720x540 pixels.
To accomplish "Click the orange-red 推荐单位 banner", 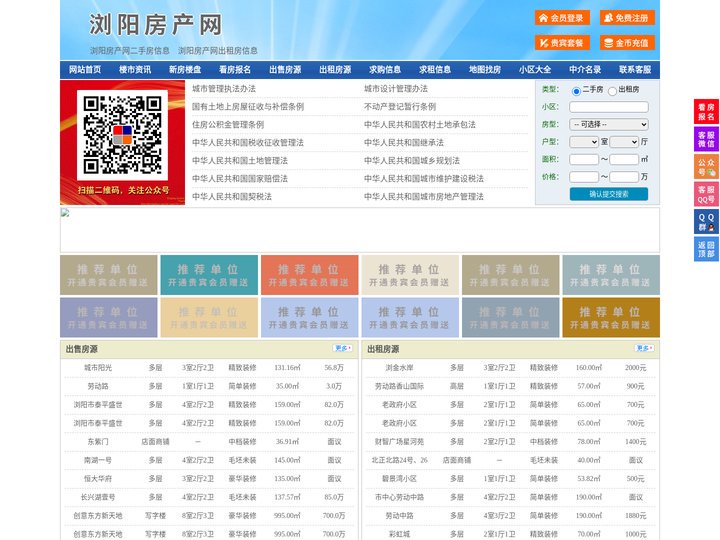I will [x=309, y=275].
